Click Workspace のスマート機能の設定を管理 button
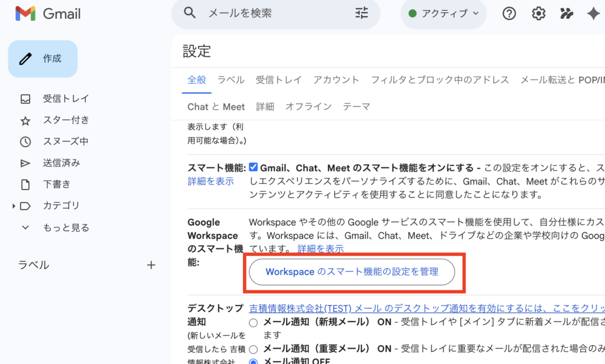The height and width of the screenshot is (364, 605). point(352,272)
